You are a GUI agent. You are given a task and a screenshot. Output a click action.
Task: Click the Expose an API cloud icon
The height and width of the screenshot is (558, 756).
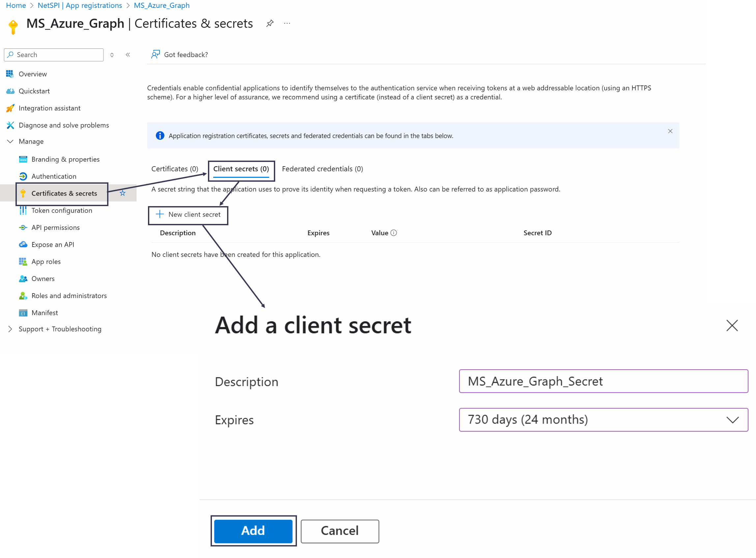tap(23, 245)
